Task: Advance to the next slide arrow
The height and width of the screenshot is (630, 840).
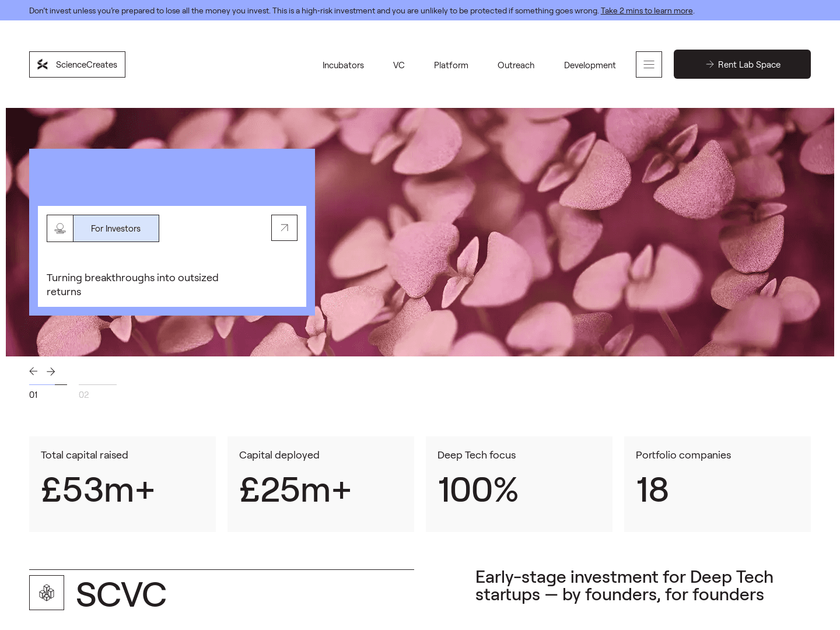Action: point(51,371)
